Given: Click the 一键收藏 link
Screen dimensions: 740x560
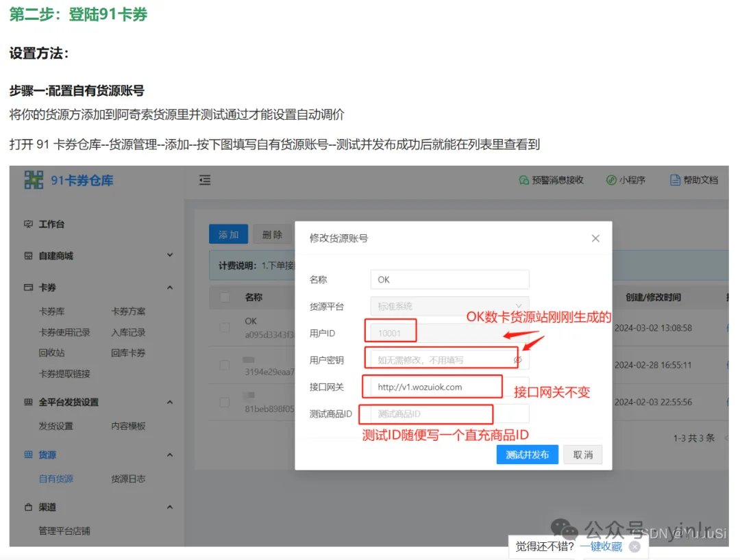Looking at the screenshot, I should [602, 547].
